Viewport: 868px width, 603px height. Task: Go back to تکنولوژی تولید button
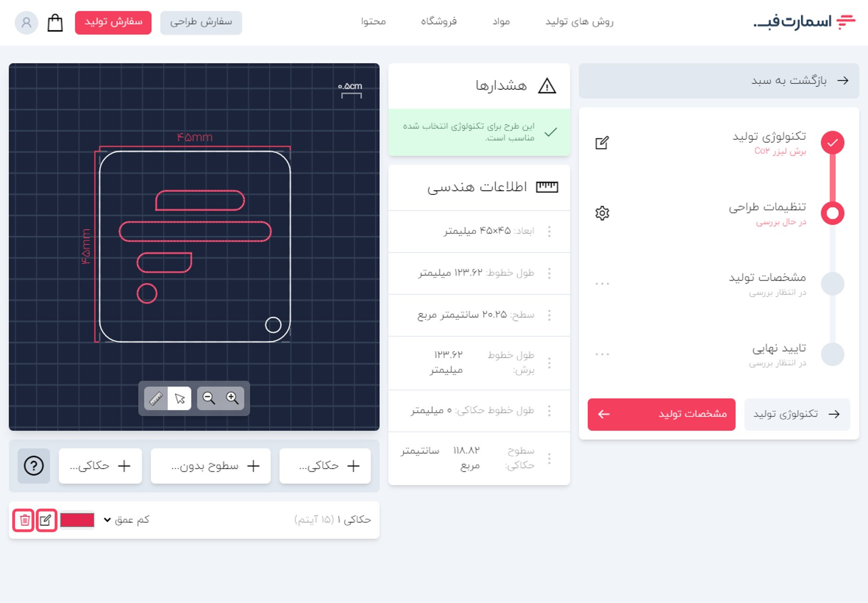tap(797, 414)
